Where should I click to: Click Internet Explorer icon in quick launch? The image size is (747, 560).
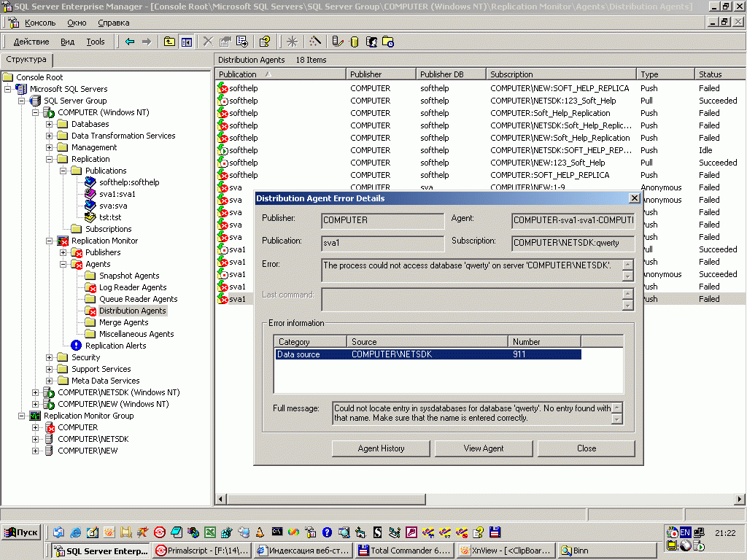tap(75, 532)
